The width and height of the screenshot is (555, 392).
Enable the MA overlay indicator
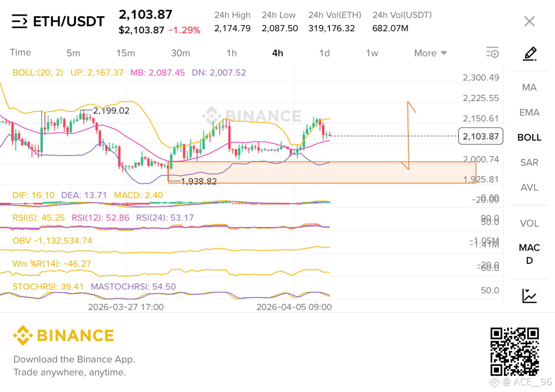pos(530,87)
